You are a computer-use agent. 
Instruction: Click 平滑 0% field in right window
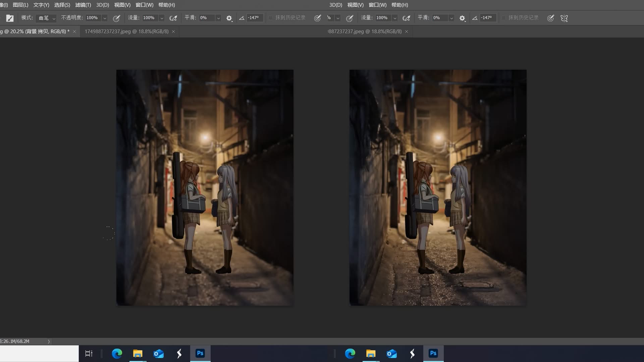(x=440, y=18)
